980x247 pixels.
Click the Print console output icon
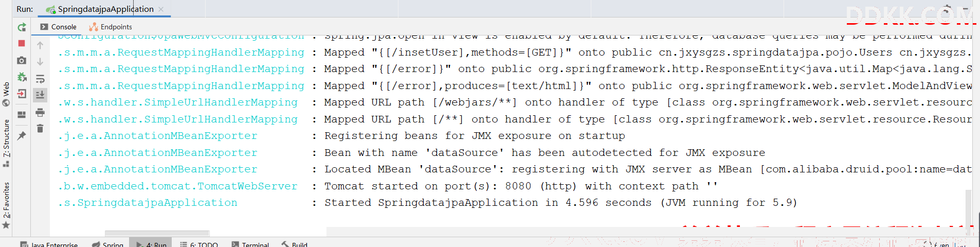tap(40, 112)
